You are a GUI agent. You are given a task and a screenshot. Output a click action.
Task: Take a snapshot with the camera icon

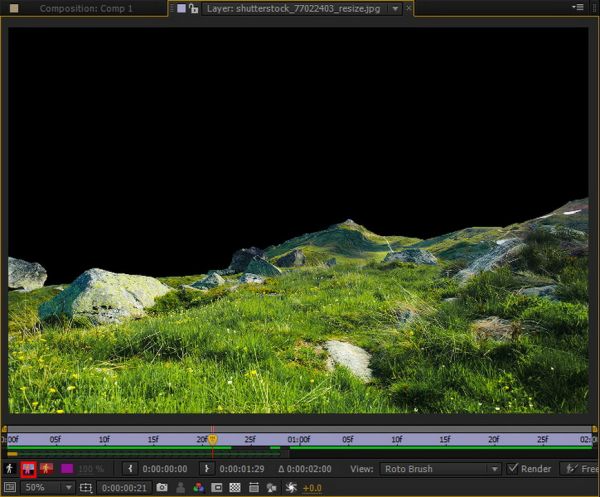(162, 487)
